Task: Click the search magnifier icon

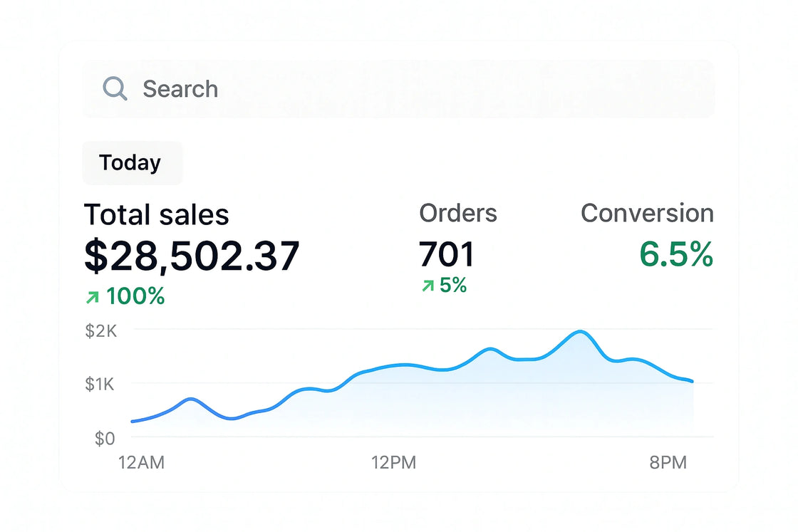Action: coord(114,88)
